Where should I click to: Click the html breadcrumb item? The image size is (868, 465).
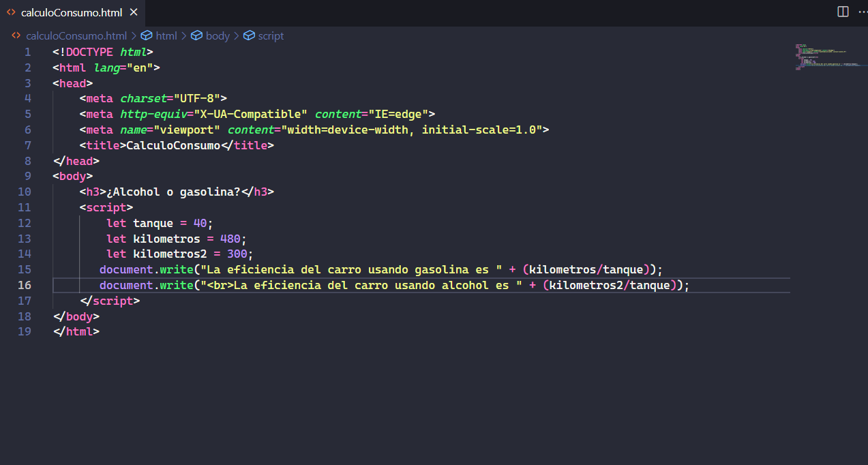[166, 35]
